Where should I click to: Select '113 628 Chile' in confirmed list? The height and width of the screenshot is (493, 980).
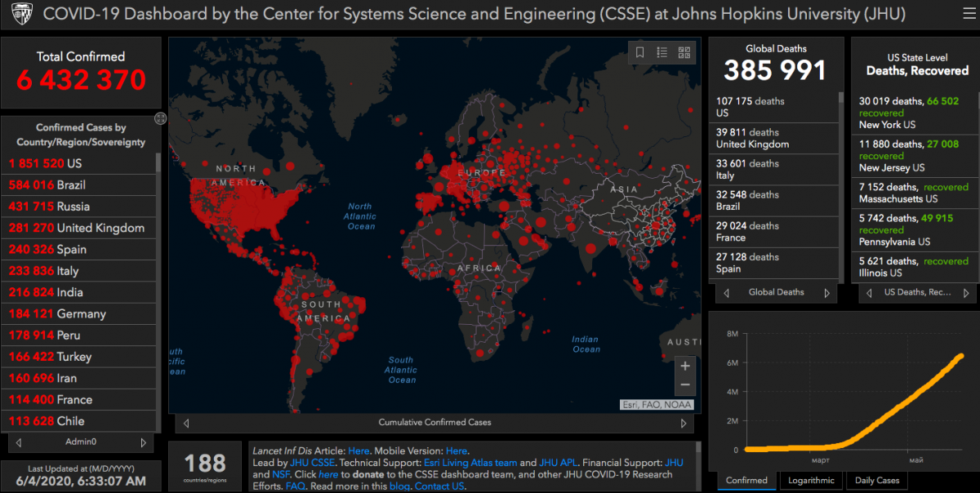(78, 421)
